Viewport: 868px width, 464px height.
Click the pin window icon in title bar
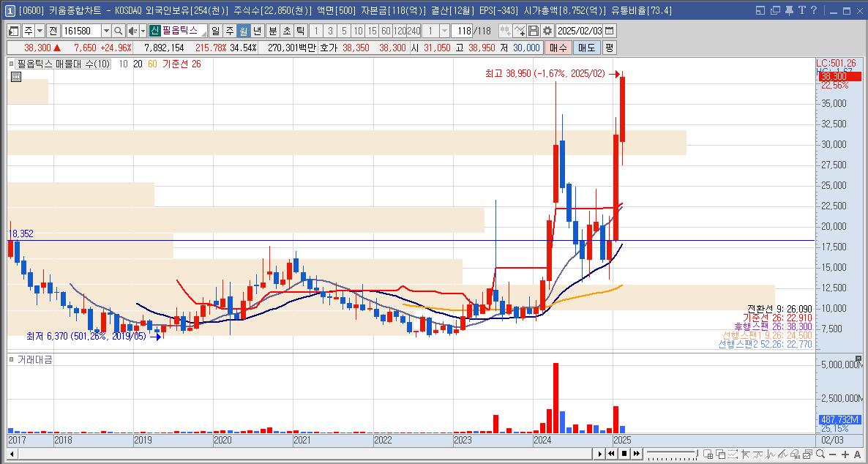tap(789, 10)
